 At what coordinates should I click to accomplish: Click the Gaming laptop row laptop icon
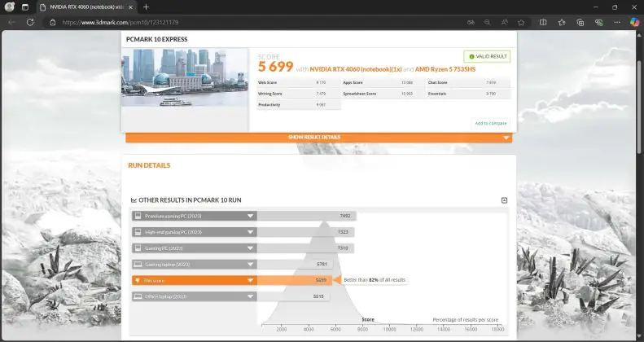[138, 265]
